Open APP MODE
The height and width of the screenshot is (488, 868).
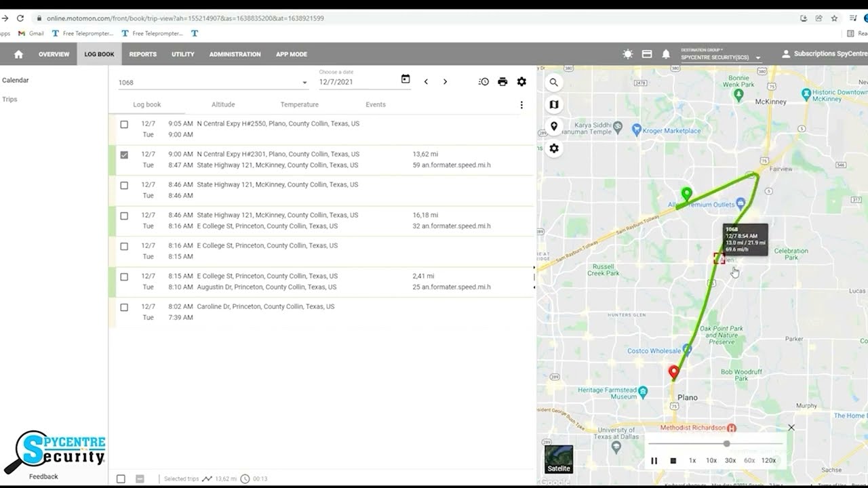coord(292,54)
